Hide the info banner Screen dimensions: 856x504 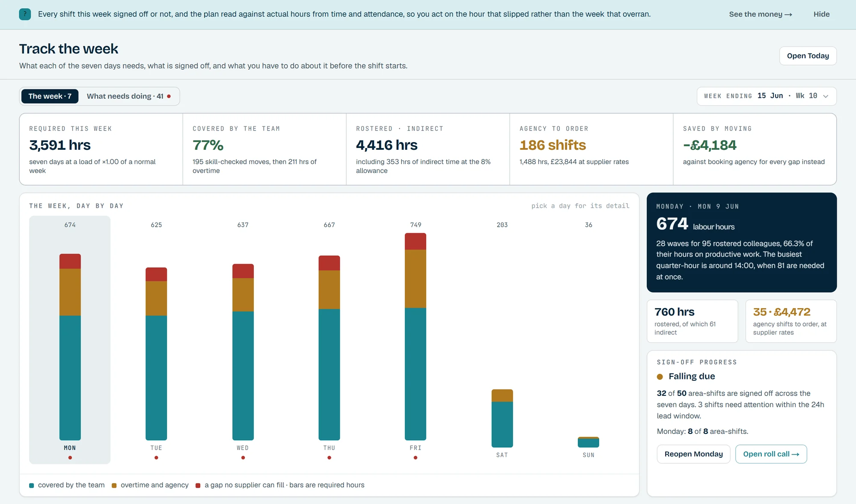821,14
